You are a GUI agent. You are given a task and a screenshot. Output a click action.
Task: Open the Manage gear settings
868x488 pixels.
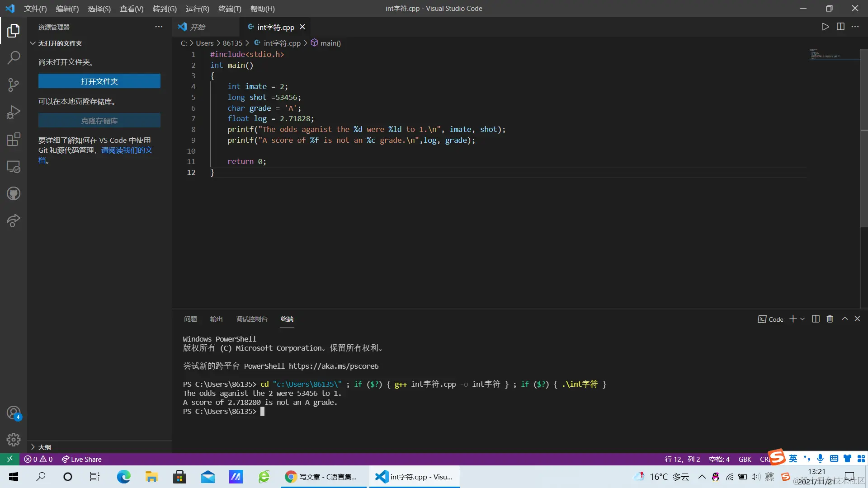coord(14,439)
